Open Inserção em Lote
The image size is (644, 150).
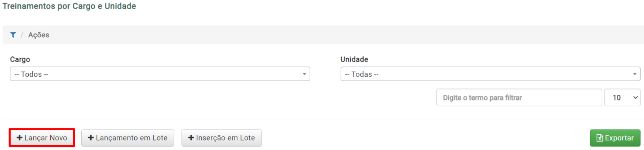click(222, 138)
